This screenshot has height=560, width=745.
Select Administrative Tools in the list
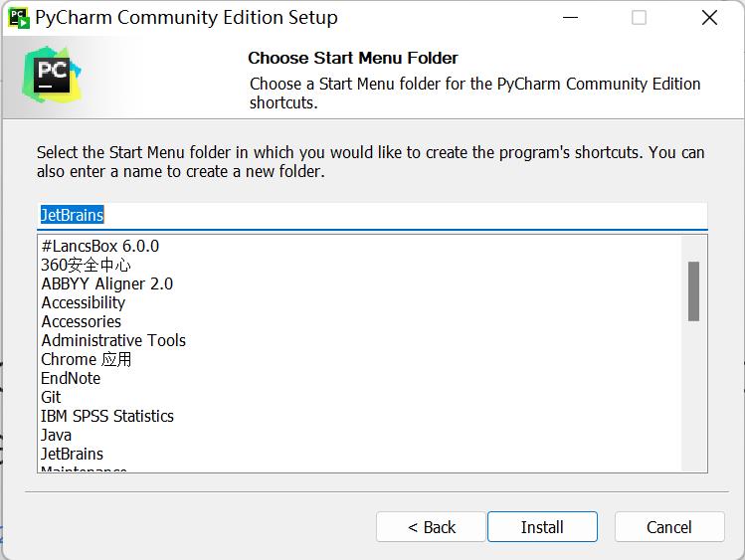113,340
